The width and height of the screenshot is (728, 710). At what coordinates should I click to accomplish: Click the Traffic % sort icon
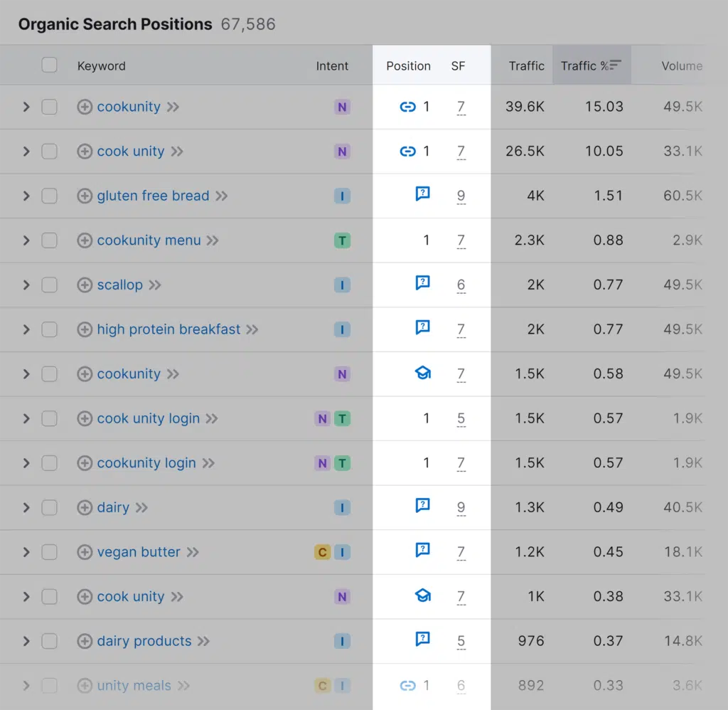pos(615,65)
